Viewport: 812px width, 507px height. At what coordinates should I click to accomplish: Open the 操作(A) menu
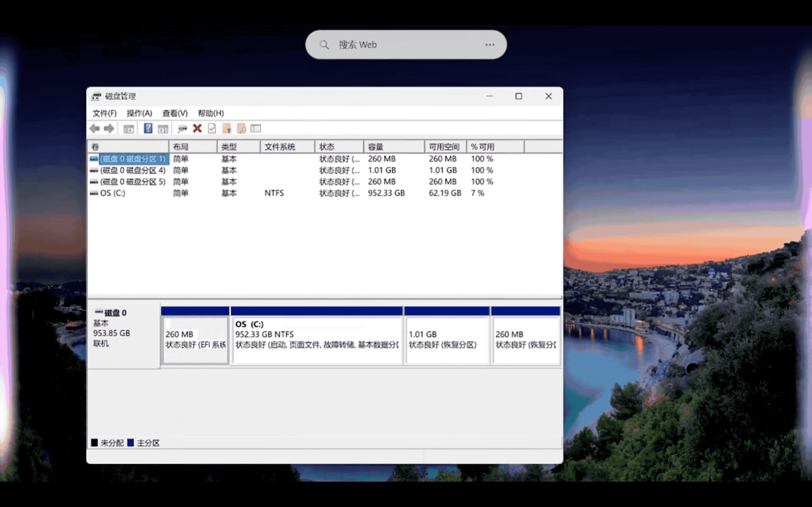click(x=139, y=113)
